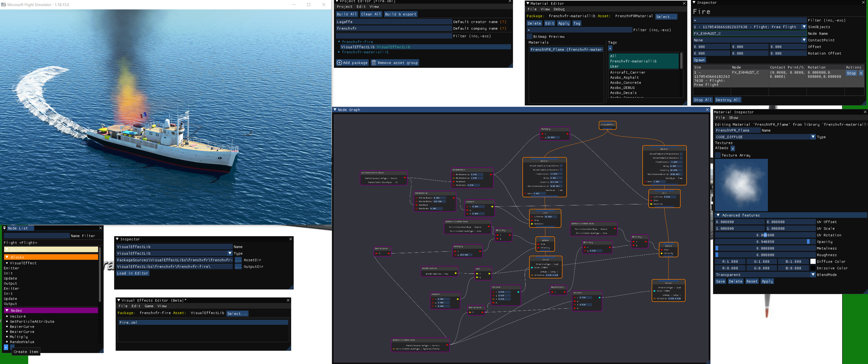Select the VisualEffect node in the graph
The height and width of the screenshot is (364, 868).
608,125
